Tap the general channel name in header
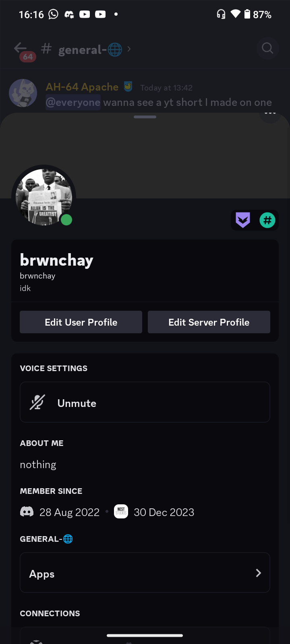290x644 pixels. coord(89,50)
